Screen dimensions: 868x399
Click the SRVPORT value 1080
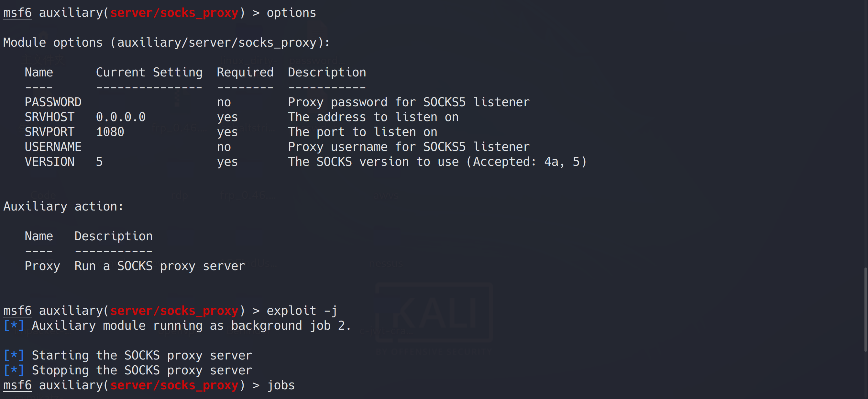point(110,132)
